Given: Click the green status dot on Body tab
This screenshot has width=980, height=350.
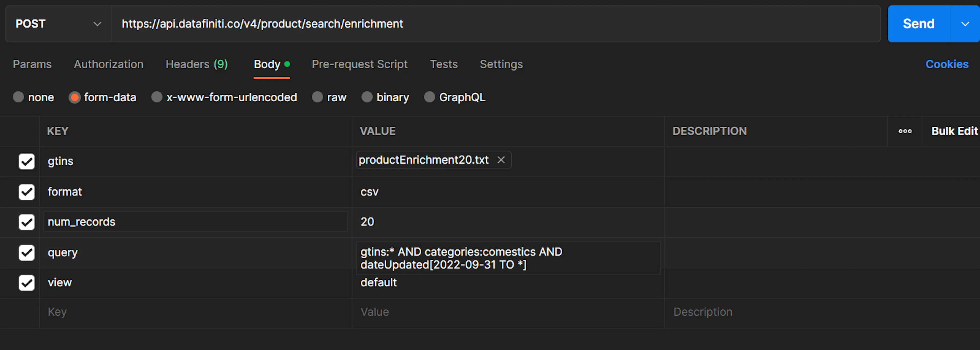Looking at the screenshot, I should [x=287, y=64].
